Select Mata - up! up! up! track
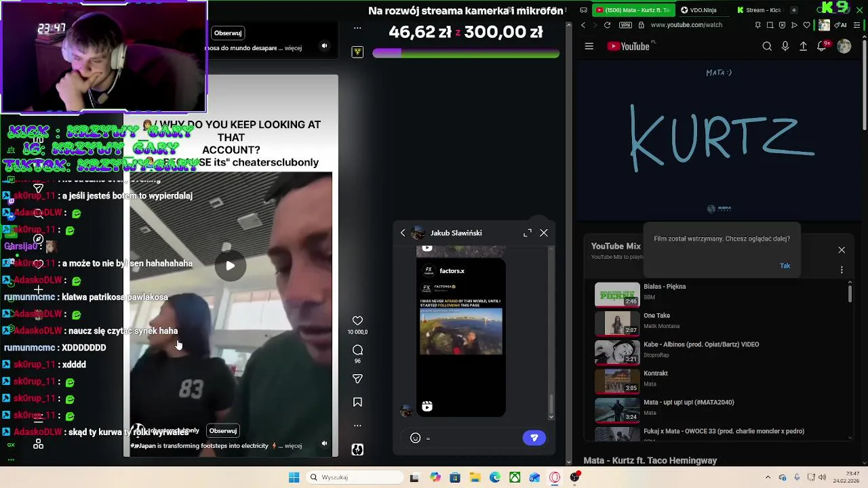 (721, 410)
